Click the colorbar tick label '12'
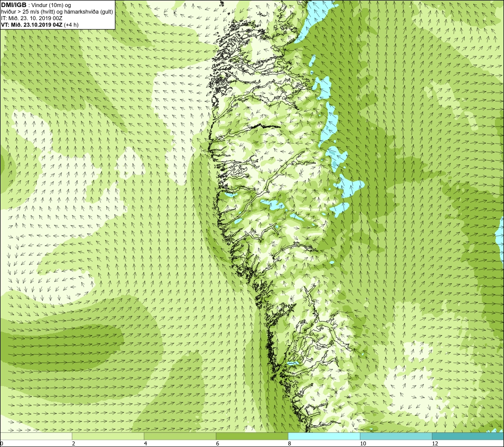 (435, 443)
